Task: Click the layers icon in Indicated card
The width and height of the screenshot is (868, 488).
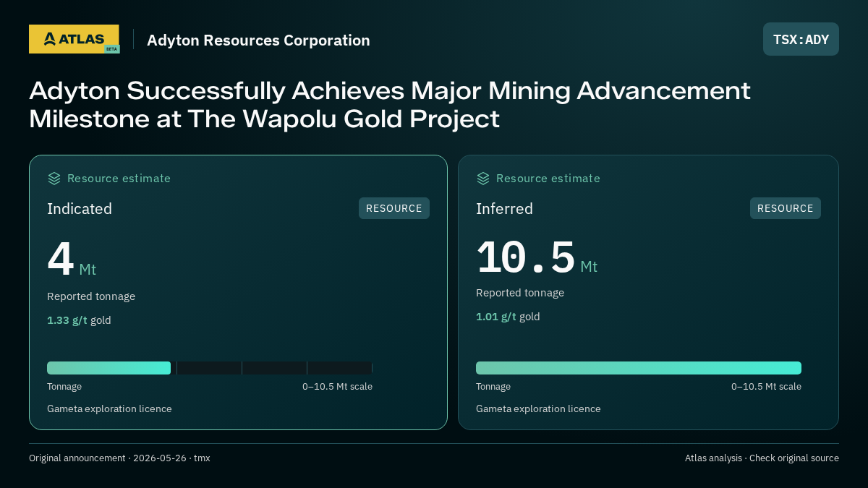Action: tap(54, 179)
